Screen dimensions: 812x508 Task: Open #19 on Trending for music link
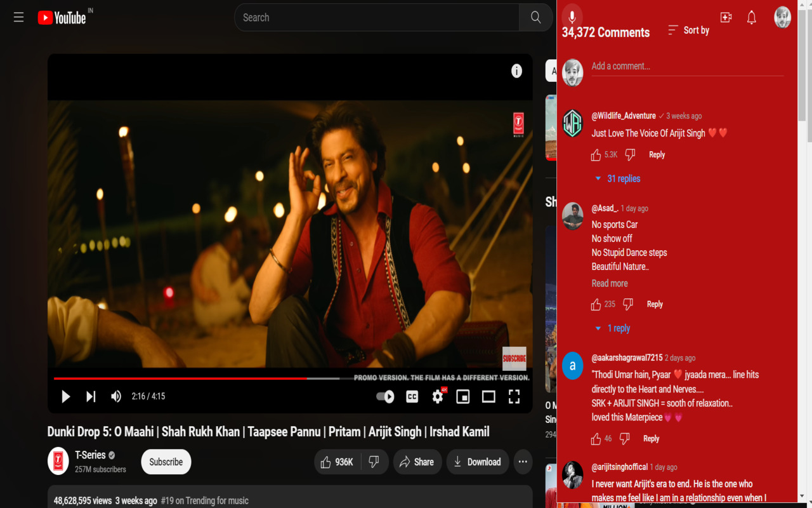coord(204,500)
